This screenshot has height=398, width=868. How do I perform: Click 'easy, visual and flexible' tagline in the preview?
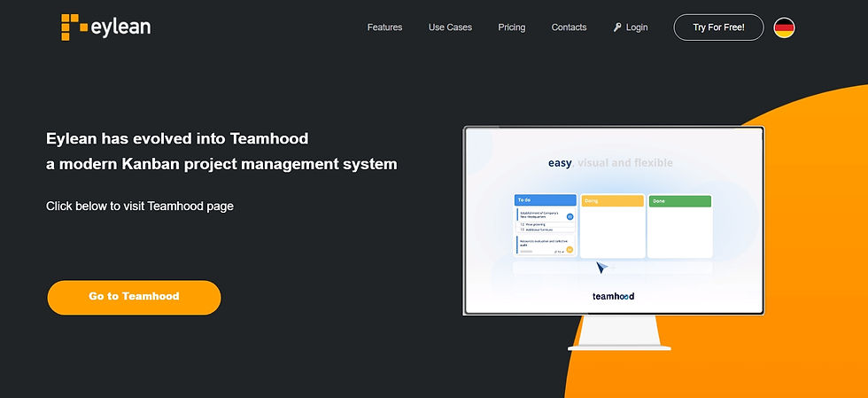[x=610, y=163]
